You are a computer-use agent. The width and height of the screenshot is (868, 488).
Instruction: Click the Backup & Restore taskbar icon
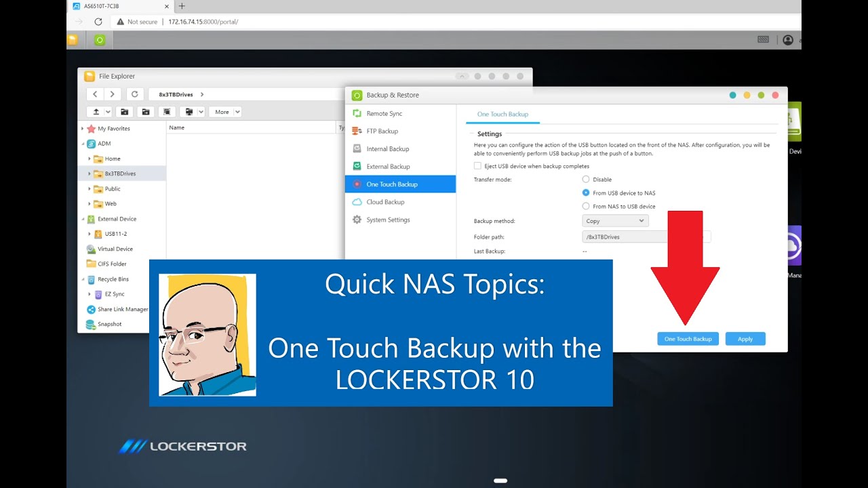tap(100, 40)
